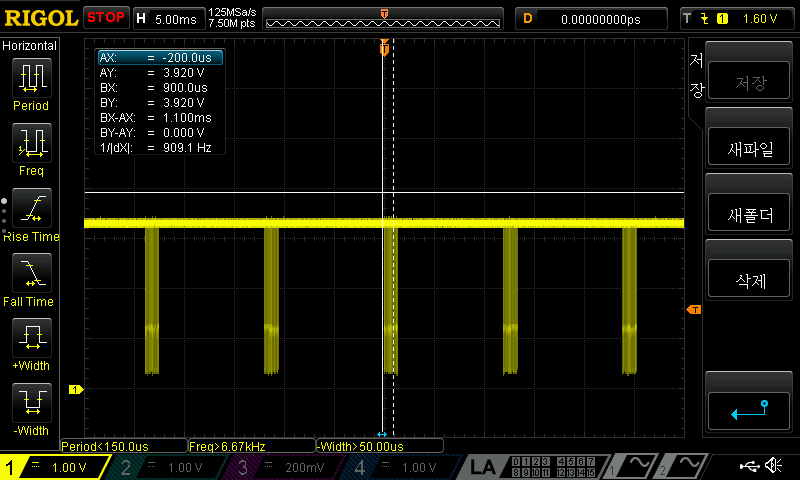Click the cursor position arrow at graticule bottom
The image size is (800, 480).
(382, 434)
